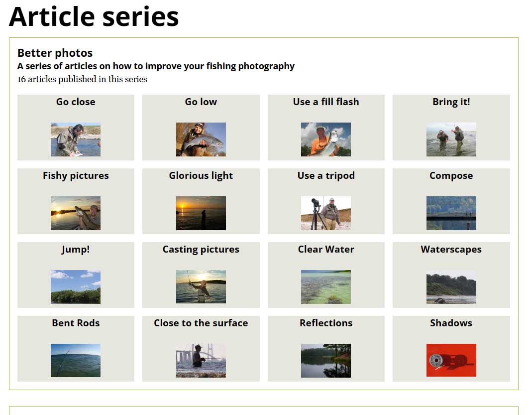Open the Waterscapes article thumbnail

451,287
